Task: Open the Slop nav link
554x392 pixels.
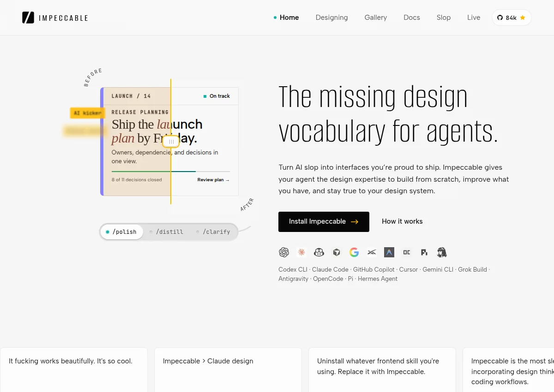Action: tap(444, 18)
